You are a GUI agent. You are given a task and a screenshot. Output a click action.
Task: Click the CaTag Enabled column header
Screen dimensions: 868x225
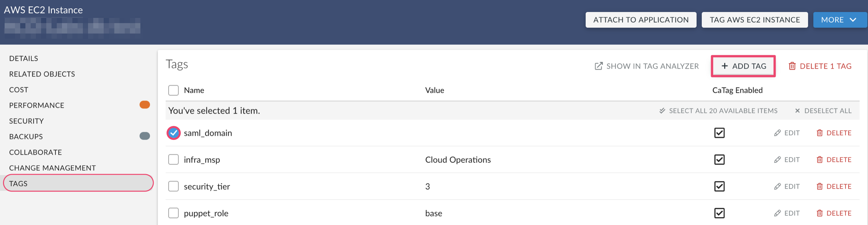[x=737, y=90]
